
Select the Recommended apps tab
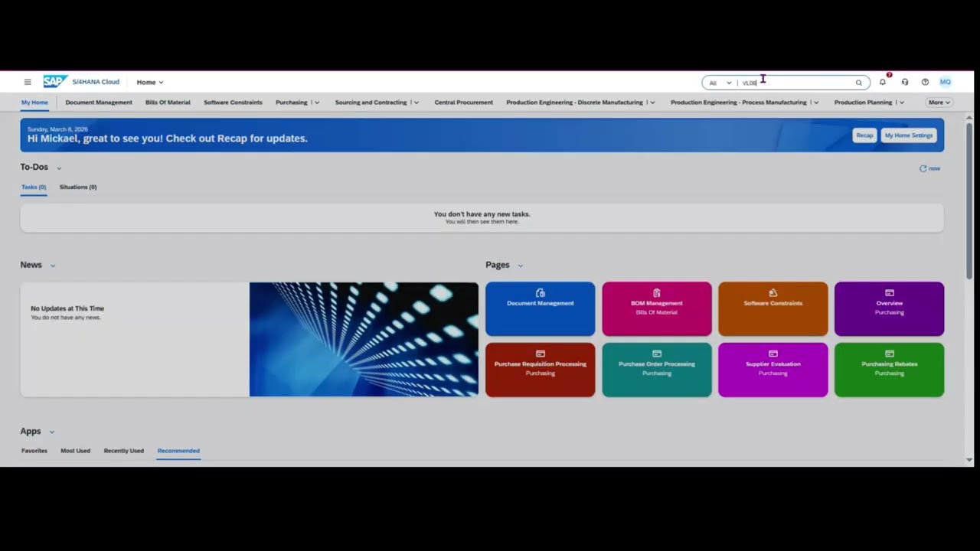pos(178,451)
